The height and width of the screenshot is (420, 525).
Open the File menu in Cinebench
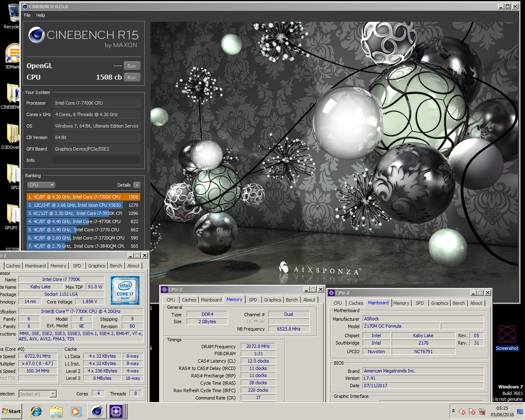pyautogui.click(x=27, y=15)
